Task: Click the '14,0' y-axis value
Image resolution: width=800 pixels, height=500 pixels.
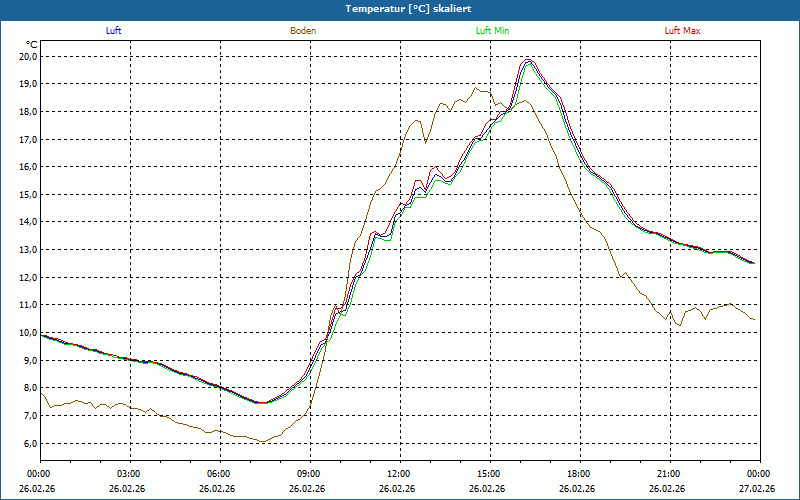Action: click(x=28, y=222)
